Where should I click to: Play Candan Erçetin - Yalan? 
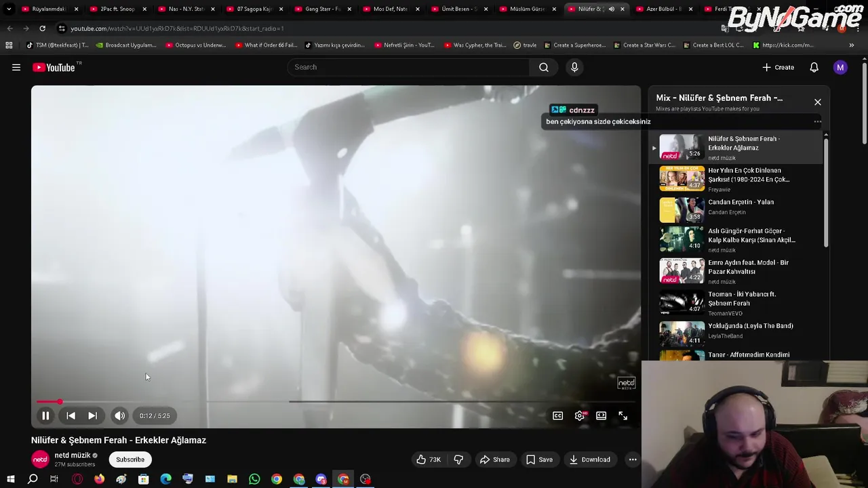[x=736, y=210]
